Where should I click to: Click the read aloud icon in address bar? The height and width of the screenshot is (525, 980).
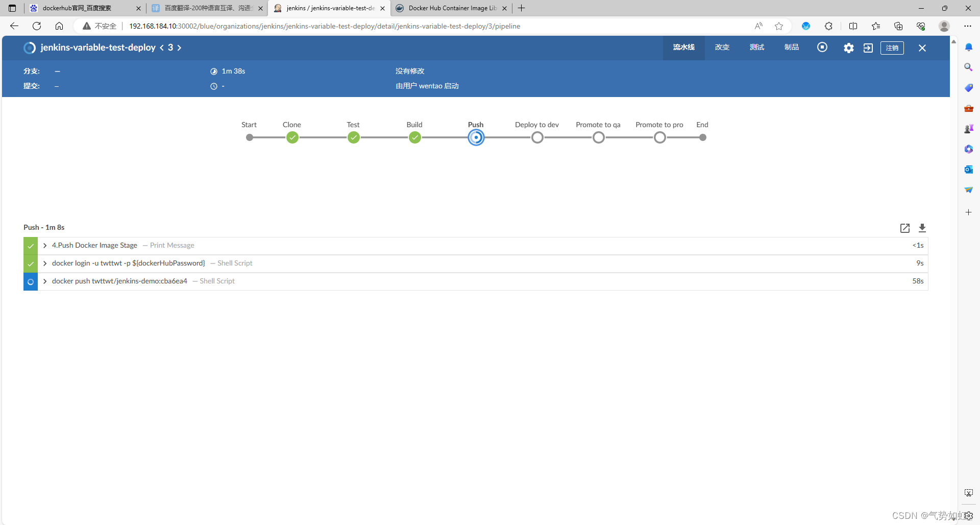coord(759,26)
